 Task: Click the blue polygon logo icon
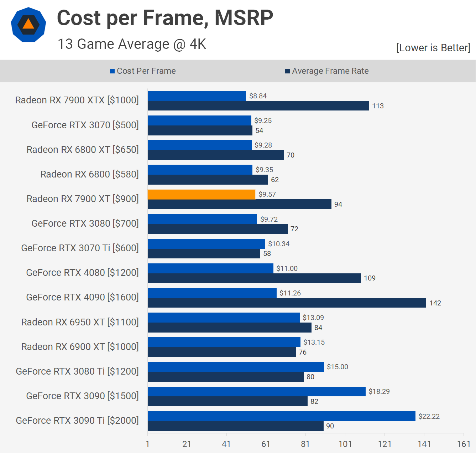point(28,25)
